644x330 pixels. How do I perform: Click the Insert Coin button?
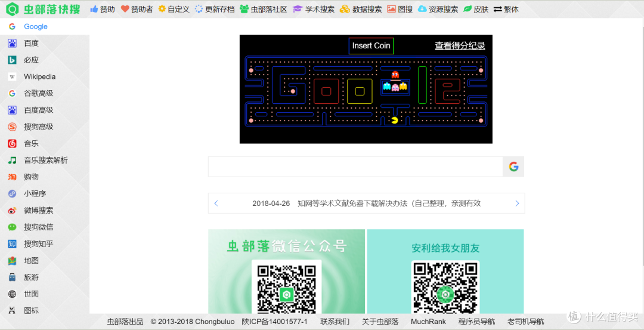click(x=371, y=46)
